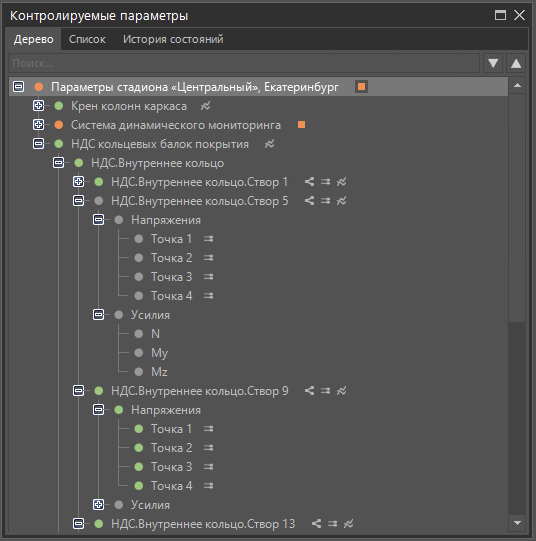Collapse the Напряжения node under Створ 5
This screenshot has width=536, height=541.
point(98,219)
